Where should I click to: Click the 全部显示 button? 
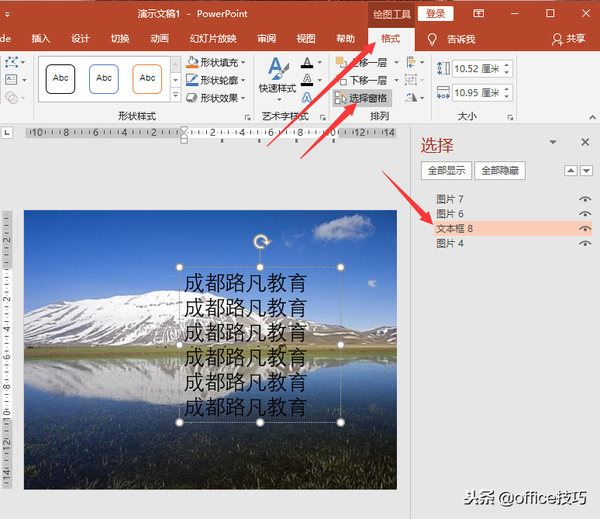[445, 171]
